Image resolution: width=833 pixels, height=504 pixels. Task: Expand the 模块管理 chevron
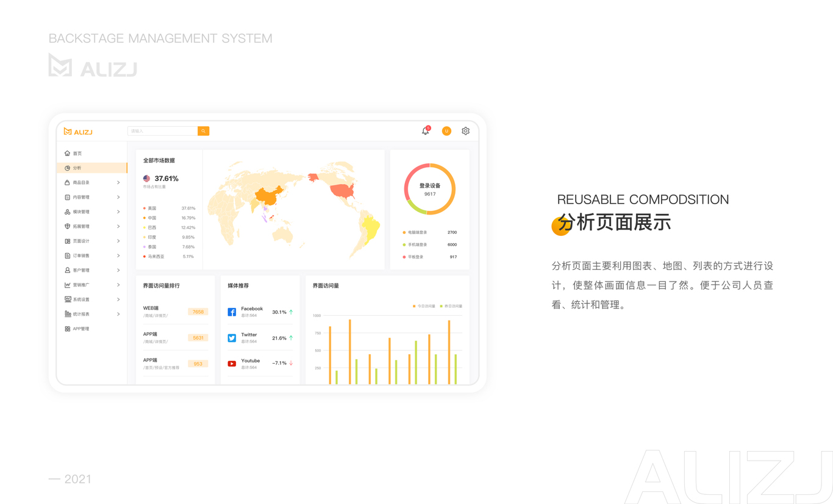pos(118,212)
